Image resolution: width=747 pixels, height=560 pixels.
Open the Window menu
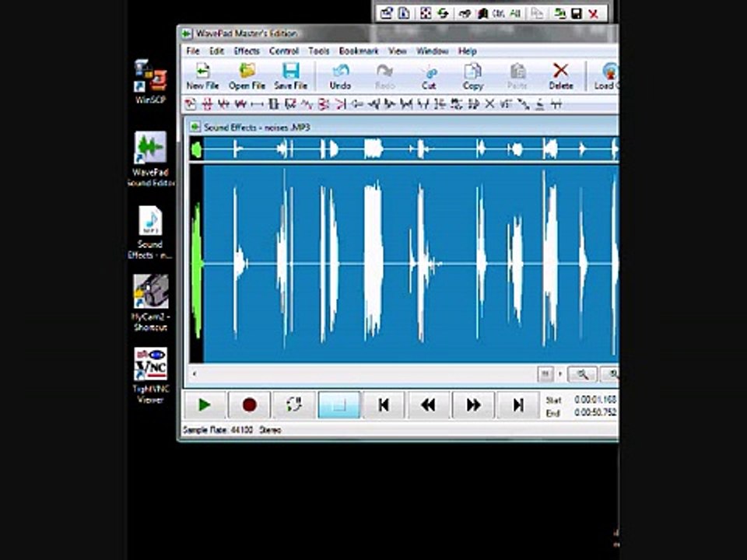point(433,51)
